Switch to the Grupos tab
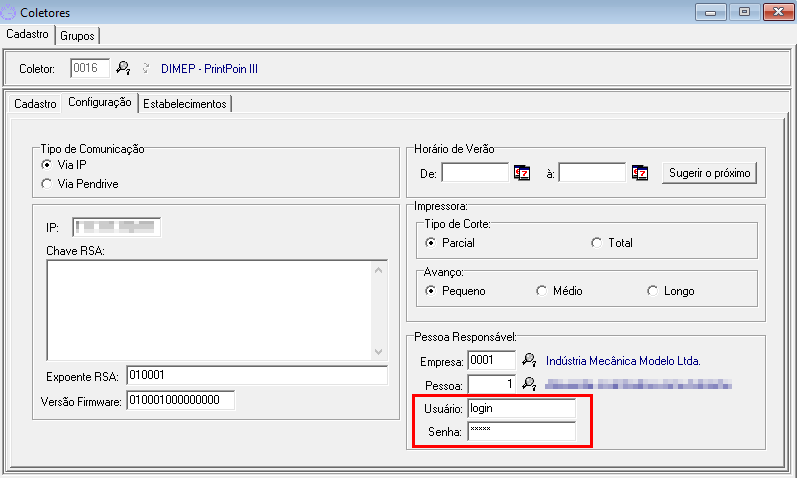The width and height of the screenshot is (797, 478). [x=77, y=35]
